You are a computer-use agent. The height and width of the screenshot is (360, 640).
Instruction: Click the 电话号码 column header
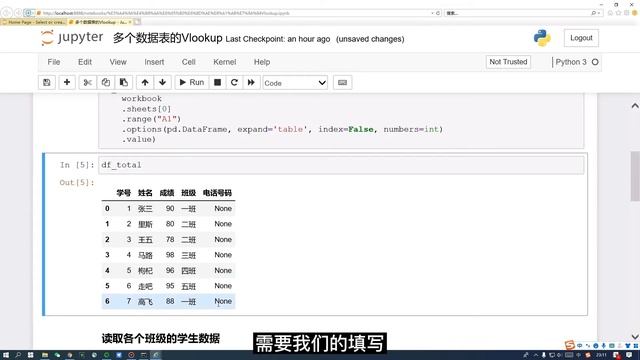217,193
